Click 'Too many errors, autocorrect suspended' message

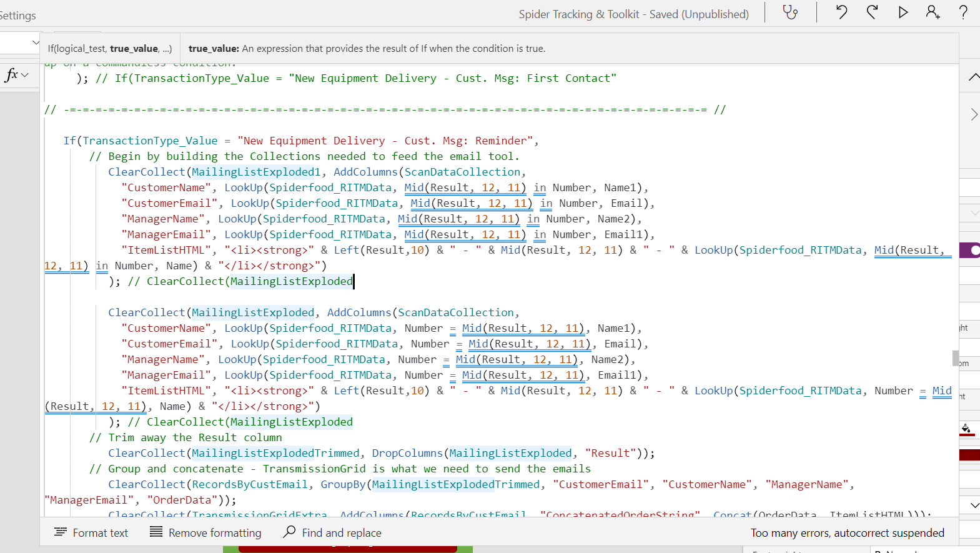pyautogui.click(x=848, y=532)
